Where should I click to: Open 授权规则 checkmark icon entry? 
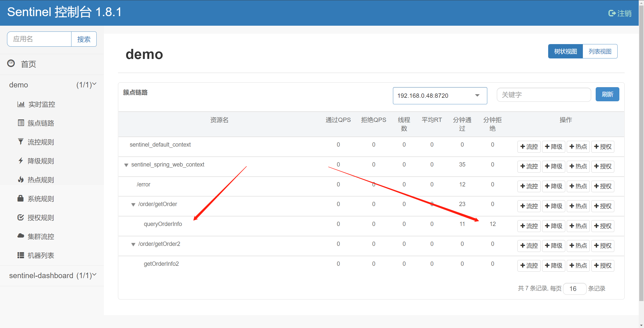pyautogui.click(x=21, y=217)
